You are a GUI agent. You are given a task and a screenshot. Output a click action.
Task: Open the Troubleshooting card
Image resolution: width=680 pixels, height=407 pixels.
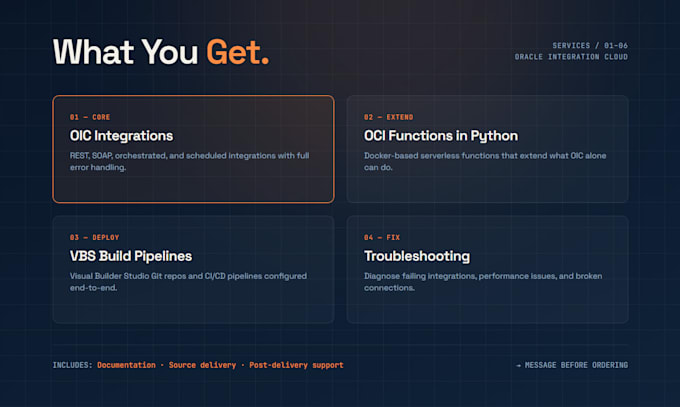(487, 269)
